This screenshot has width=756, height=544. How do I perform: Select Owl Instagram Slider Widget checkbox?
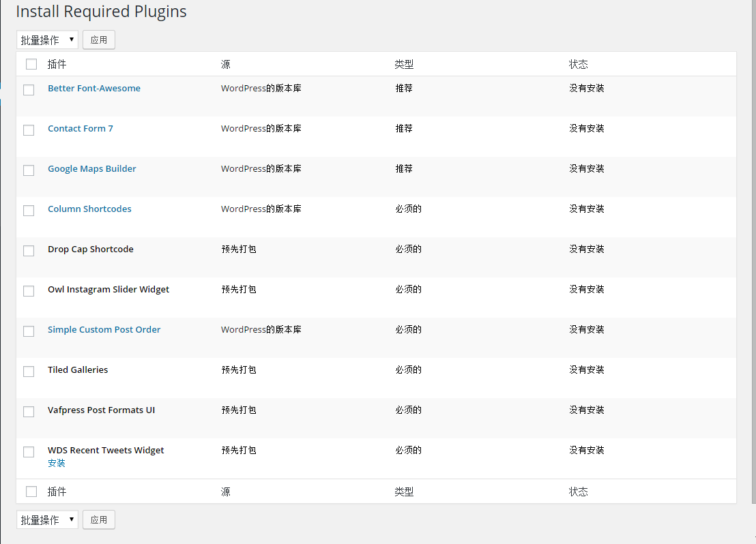29,291
